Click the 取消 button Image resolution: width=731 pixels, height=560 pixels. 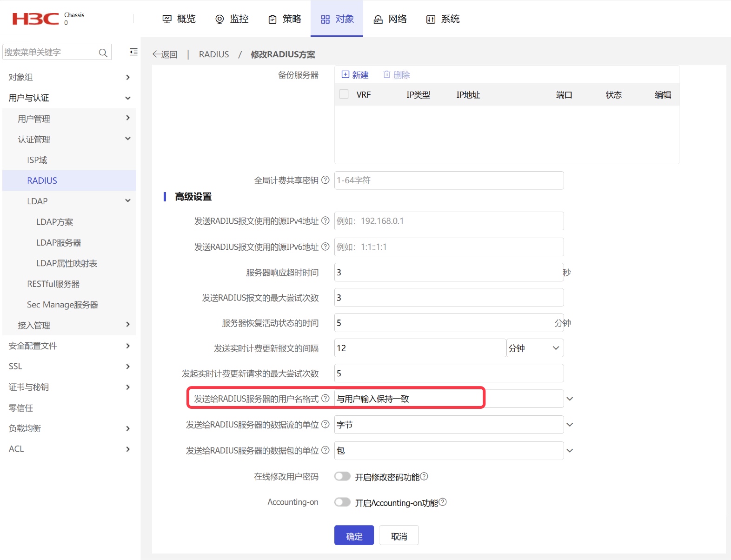coord(399,535)
